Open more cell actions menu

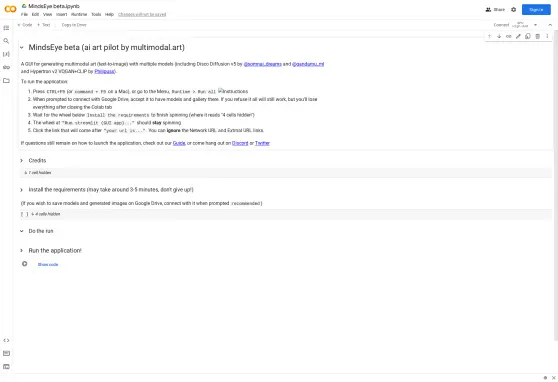tap(547, 36)
